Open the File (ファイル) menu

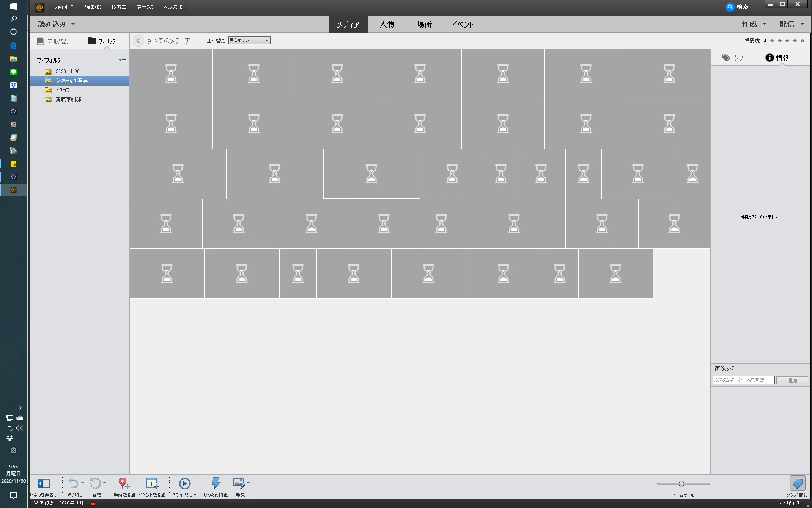(64, 7)
